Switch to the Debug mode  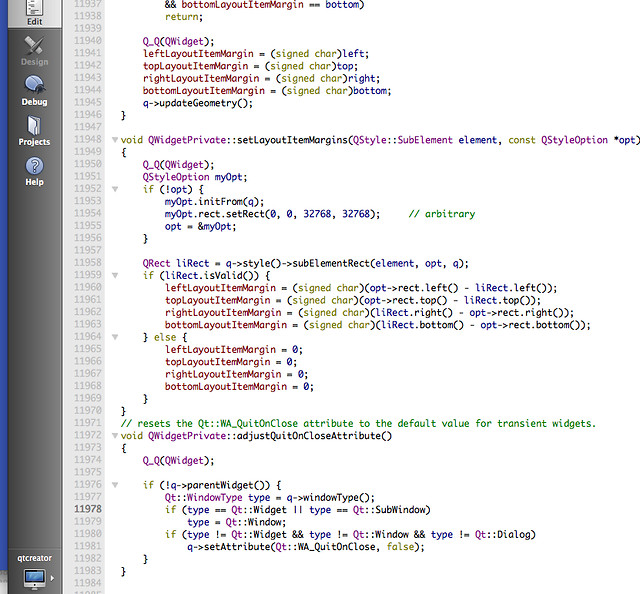click(x=34, y=90)
